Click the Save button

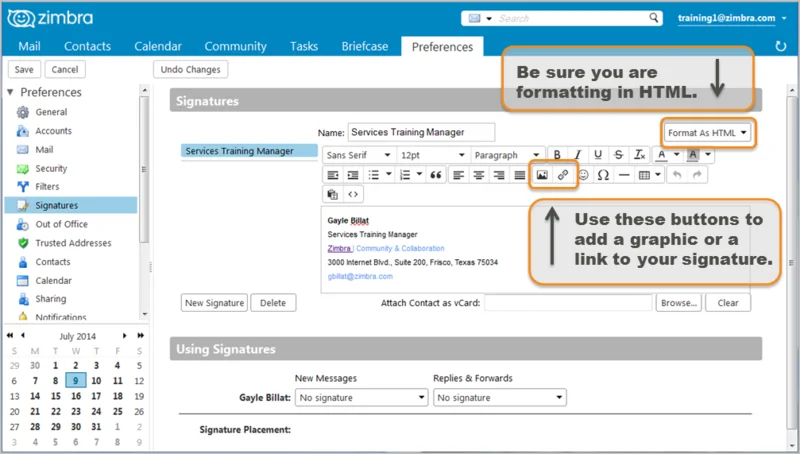click(24, 69)
